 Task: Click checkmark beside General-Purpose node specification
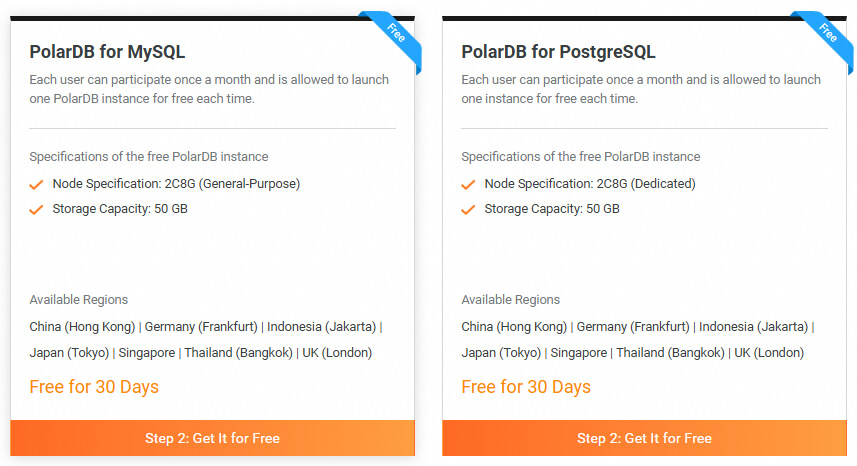pyautogui.click(x=36, y=185)
